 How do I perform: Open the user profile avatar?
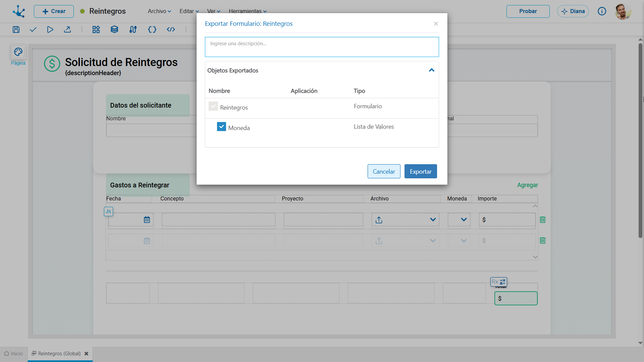pyautogui.click(x=623, y=11)
